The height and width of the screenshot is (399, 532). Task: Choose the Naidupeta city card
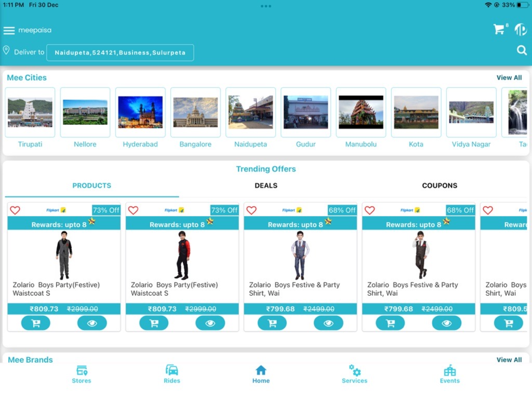(251, 112)
